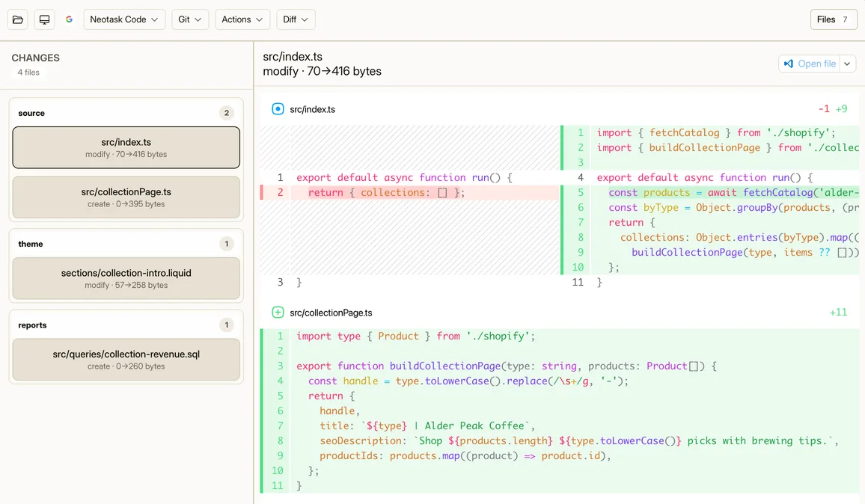
Task: Click the productIds code line
Action: pyautogui.click(x=560, y=455)
